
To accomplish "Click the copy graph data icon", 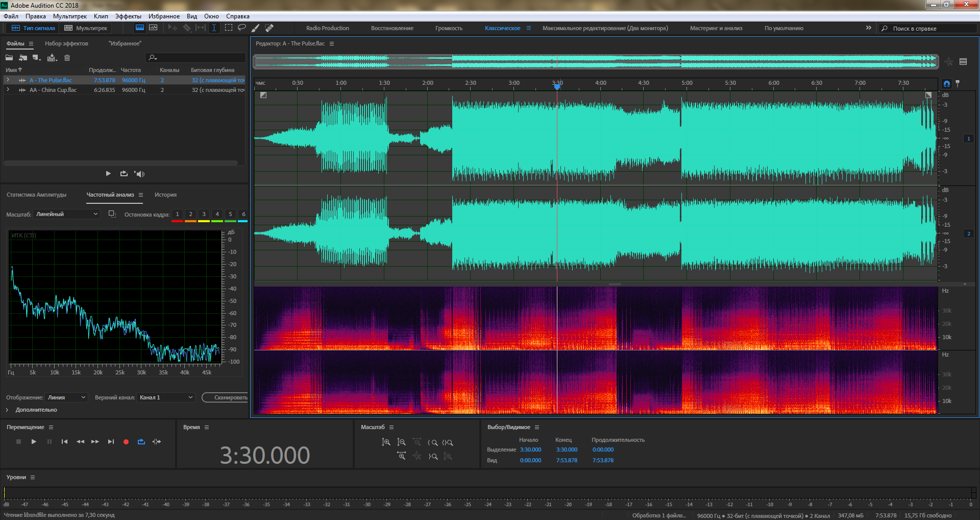I will pos(112,214).
